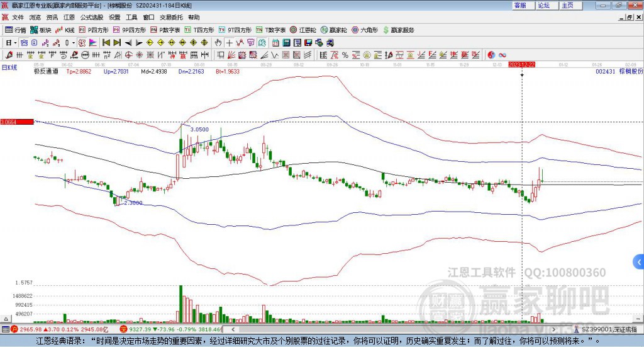
Task: Select the hand pan tool
Action: 218,43
